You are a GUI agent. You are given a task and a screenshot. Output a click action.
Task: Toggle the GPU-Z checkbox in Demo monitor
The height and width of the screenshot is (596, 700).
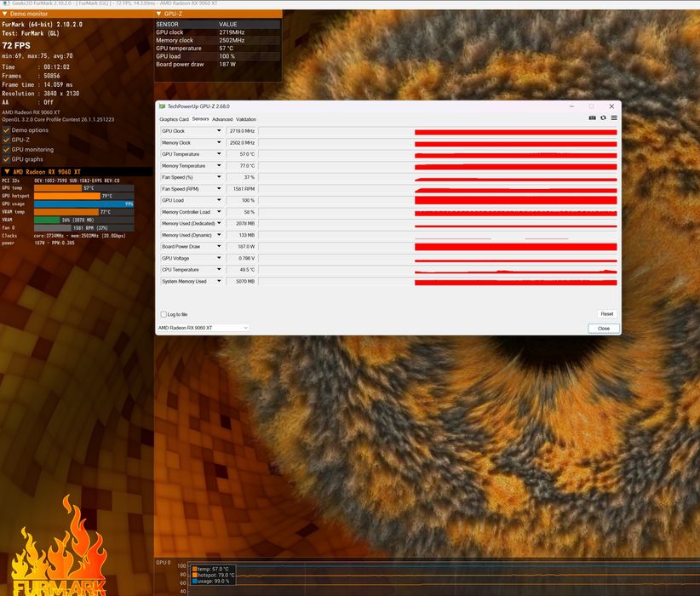tap(6, 140)
